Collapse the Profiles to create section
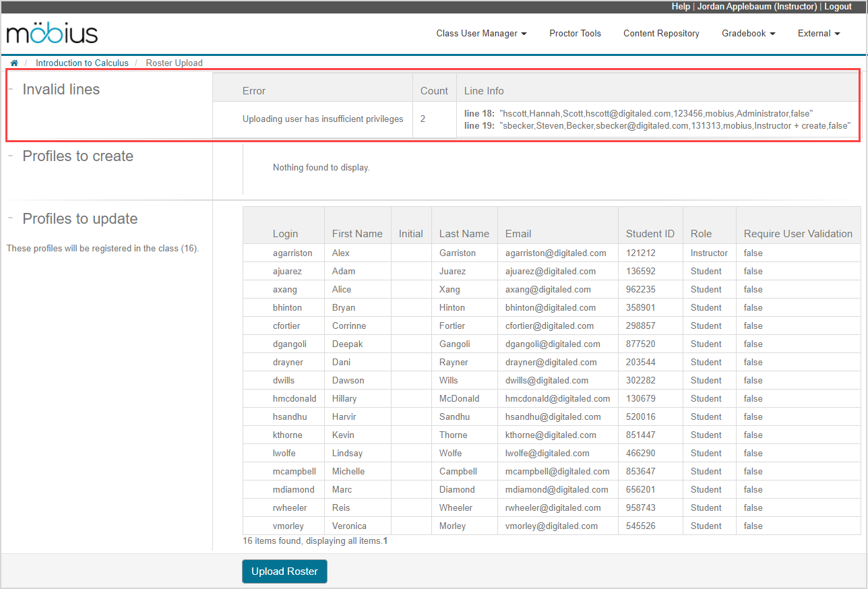This screenshot has height=589, width=868. [11, 156]
